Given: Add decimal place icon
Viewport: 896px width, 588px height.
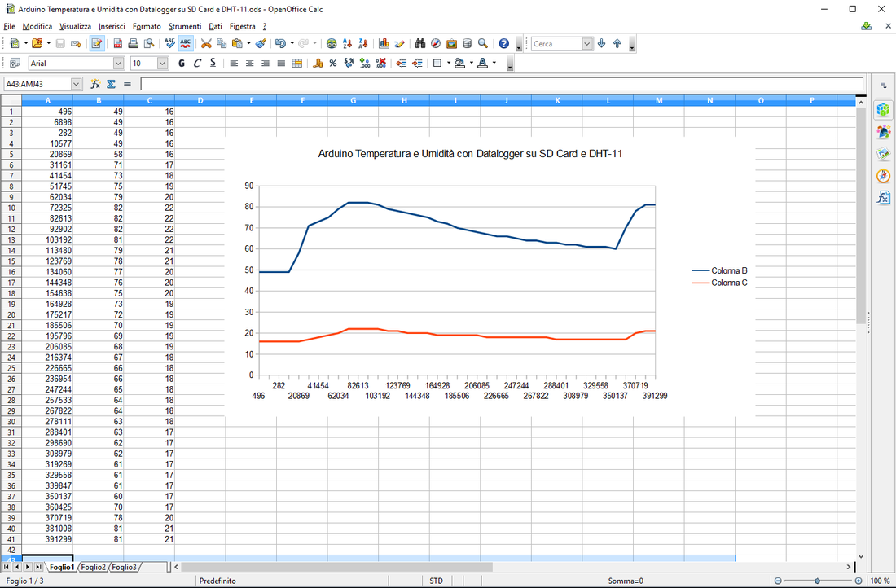Looking at the screenshot, I should point(365,64).
